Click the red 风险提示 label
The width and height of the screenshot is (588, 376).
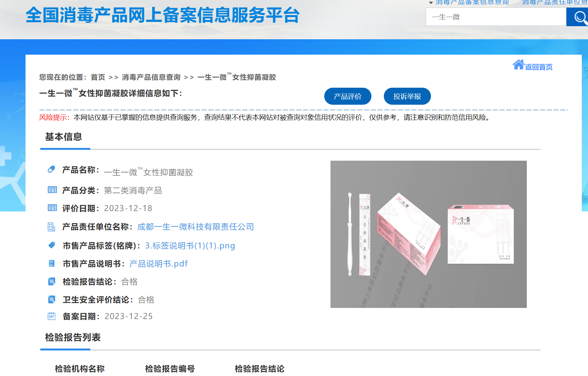[54, 117]
